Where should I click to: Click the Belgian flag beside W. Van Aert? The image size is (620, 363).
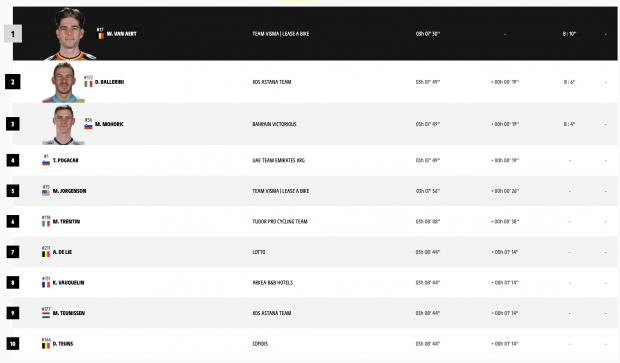pyautogui.click(x=101, y=36)
